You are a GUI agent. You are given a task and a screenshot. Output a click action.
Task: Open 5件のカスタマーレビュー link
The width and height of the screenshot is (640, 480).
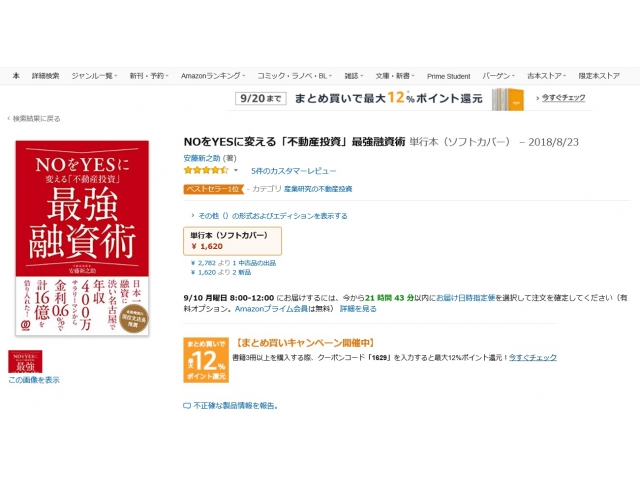click(x=293, y=171)
